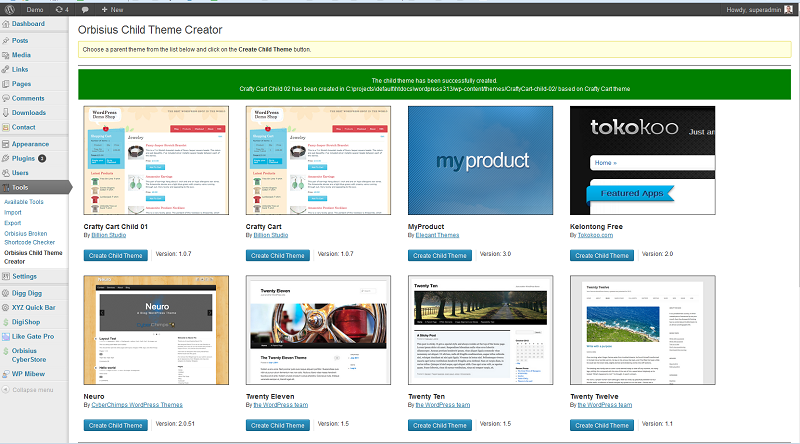The height and width of the screenshot is (444, 800).
Task: Click the Comments icon in sidebar
Action: (x=6, y=98)
